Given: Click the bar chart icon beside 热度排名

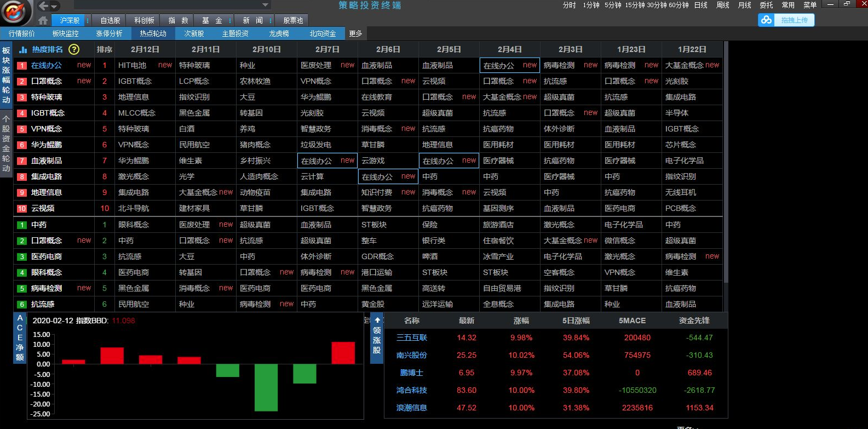Looking at the screenshot, I should pyautogui.click(x=23, y=49).
